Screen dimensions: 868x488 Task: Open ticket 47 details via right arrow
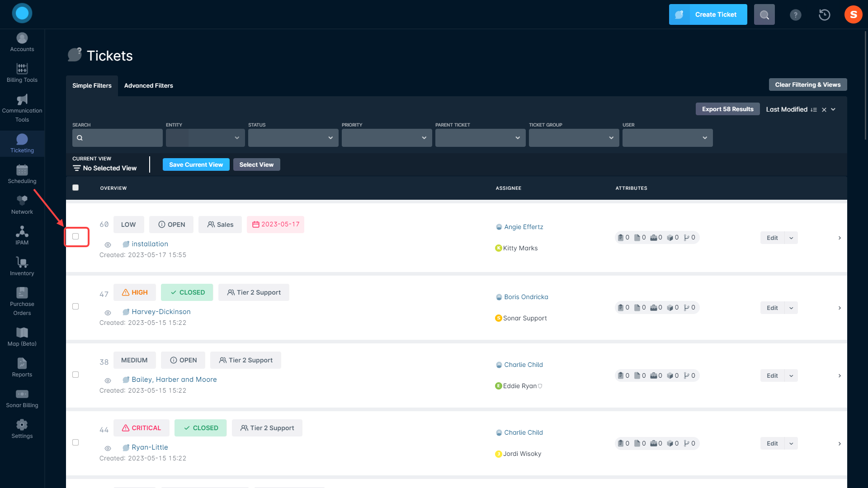(x=840, y=308)
